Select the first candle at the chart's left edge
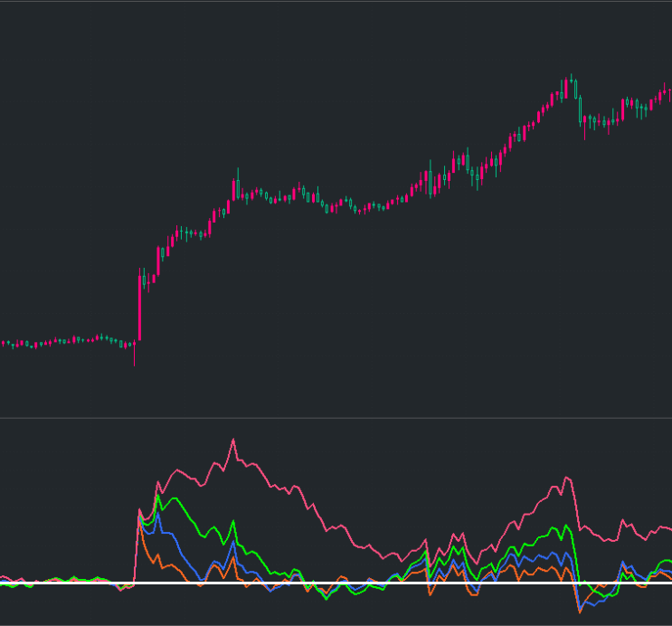672x626 pixels. point(3,343)
